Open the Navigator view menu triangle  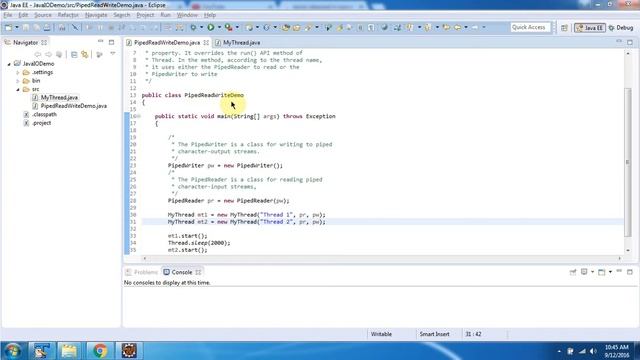pos(113,54)
